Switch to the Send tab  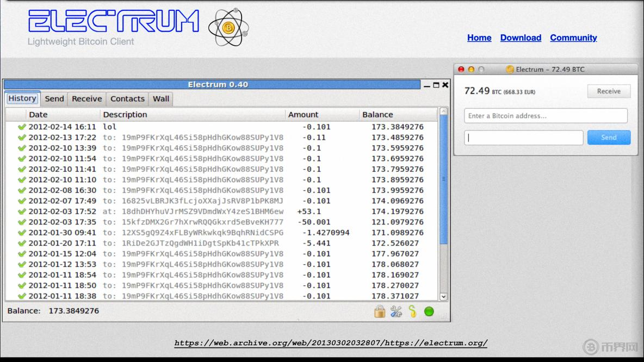pyautogui.click(x=54, y=99)
